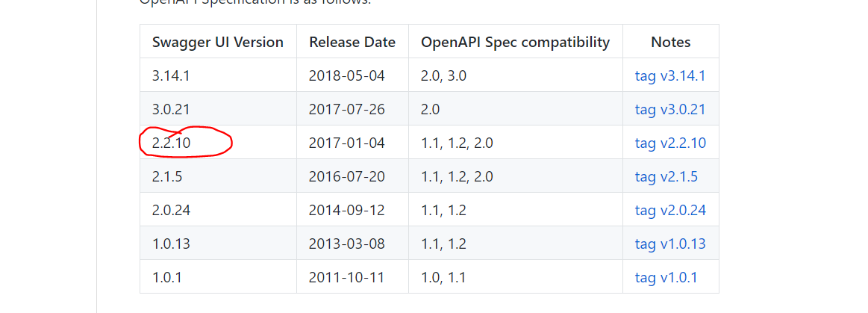The height and width of the screenshot is (313, 868).
Task: Click the OpenAPI Spec compatibility header
Action: click(516, 42)
